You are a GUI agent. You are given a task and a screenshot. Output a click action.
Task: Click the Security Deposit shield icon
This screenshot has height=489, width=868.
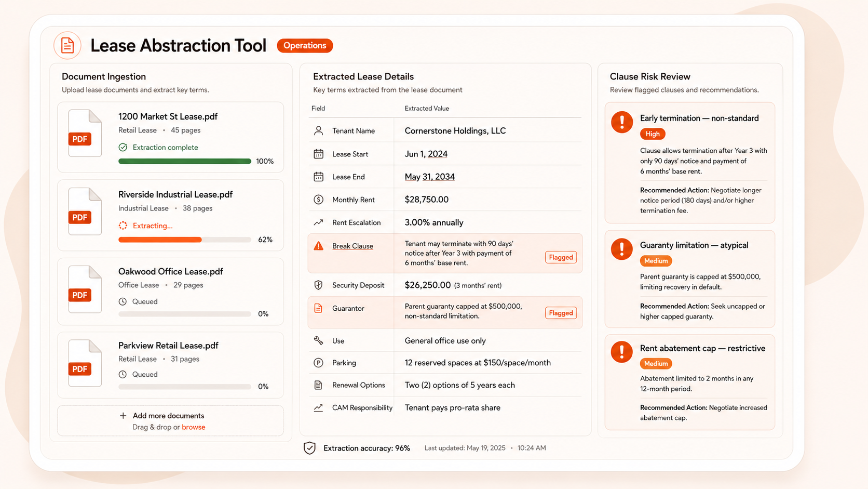(x=319, y=285)
